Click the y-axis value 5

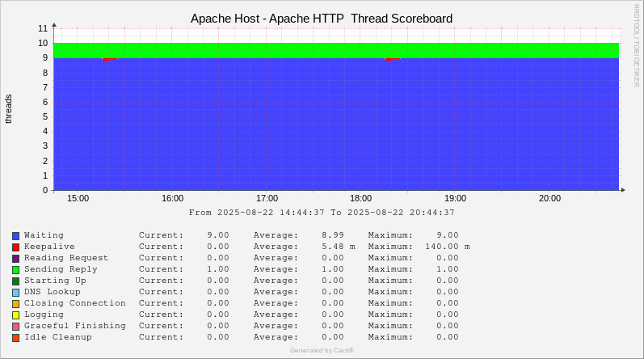45,116
